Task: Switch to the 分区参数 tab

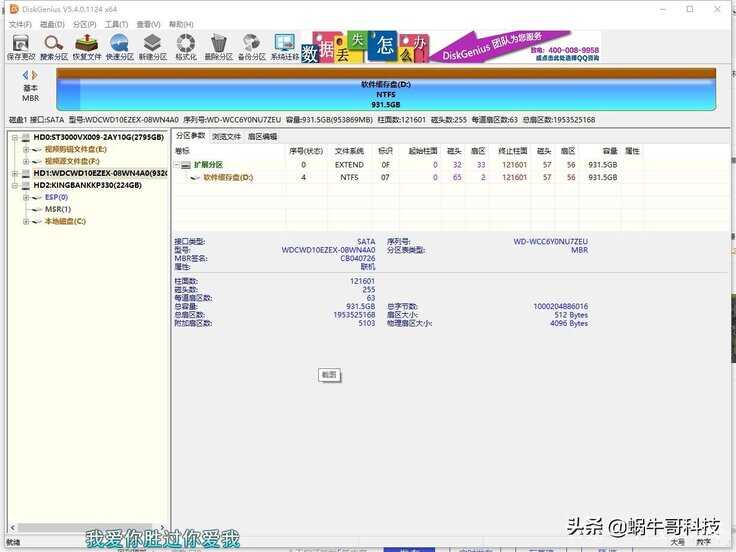Action: [191, 136]
